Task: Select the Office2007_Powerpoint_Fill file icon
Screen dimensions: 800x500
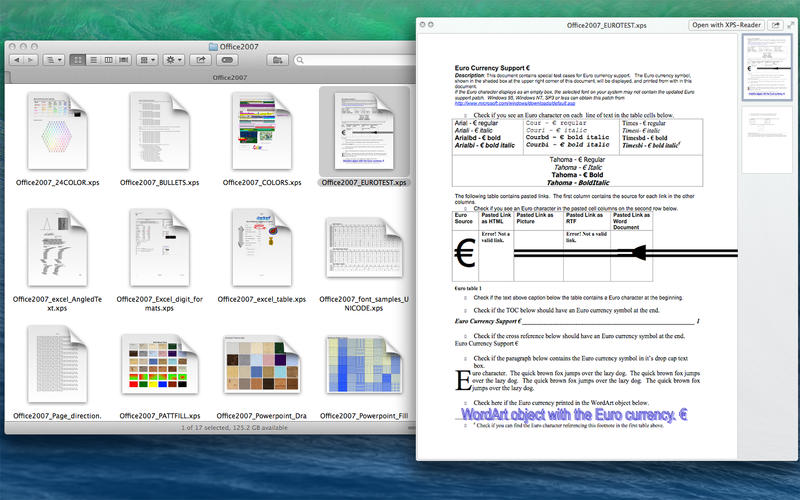Action: [364, 364]
